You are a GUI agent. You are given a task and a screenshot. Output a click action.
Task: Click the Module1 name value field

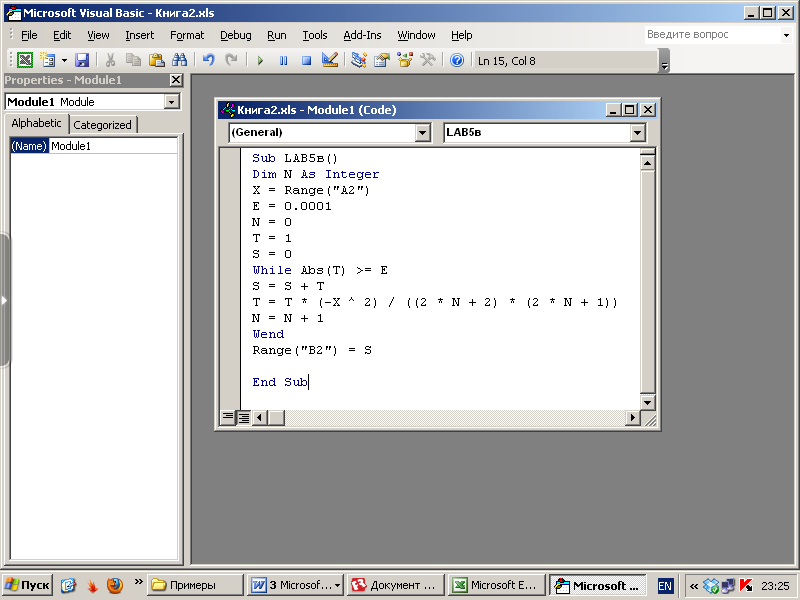113,146
